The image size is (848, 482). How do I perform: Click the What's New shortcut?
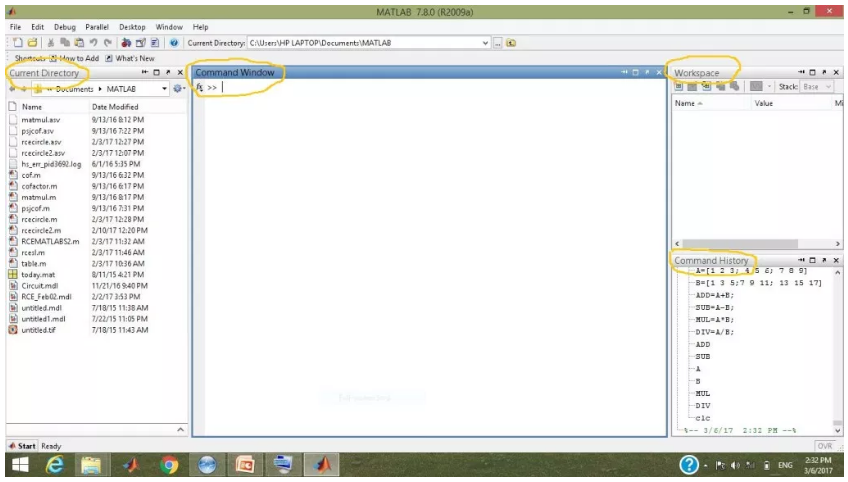(x=130, y=58)
